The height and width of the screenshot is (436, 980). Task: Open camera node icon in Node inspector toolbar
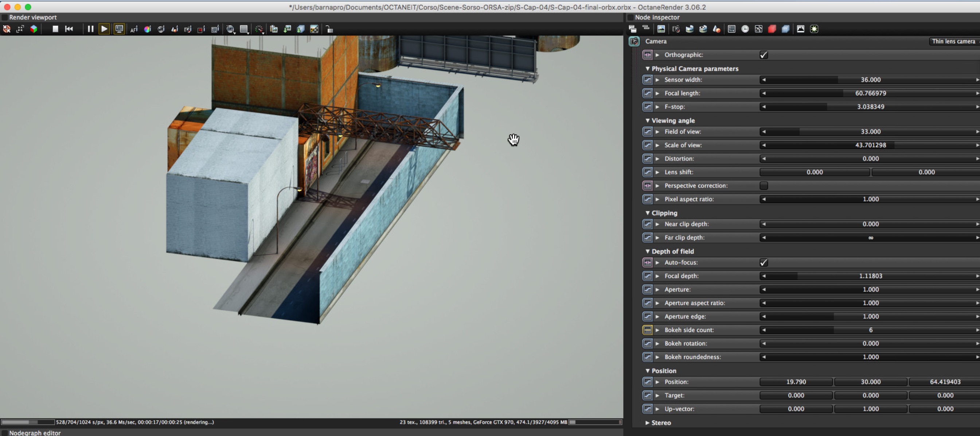676,29
